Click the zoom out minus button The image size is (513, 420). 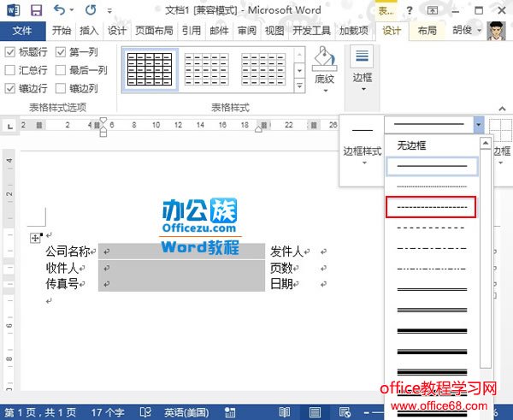pos(367,412)
